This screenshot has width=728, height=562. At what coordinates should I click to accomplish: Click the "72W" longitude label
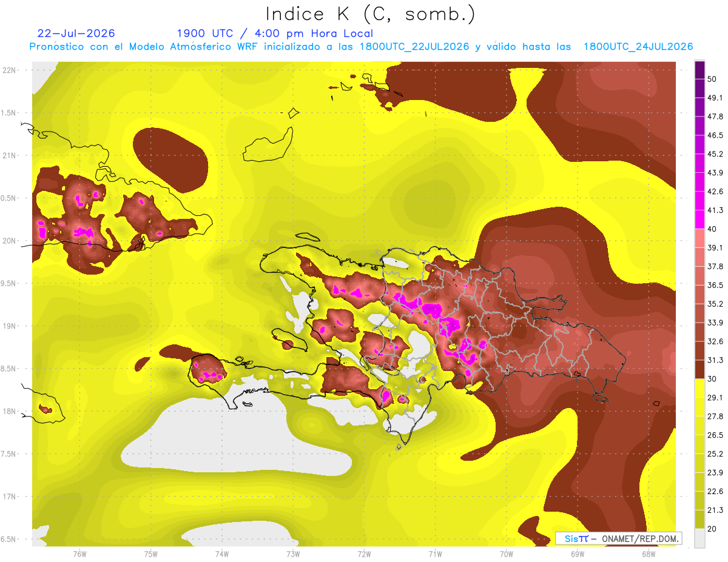click(364, 554)
